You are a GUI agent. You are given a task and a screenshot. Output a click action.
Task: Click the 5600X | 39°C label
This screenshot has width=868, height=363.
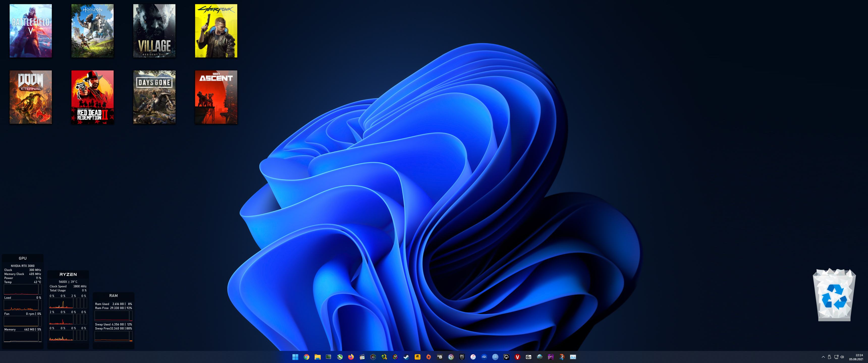68,282
